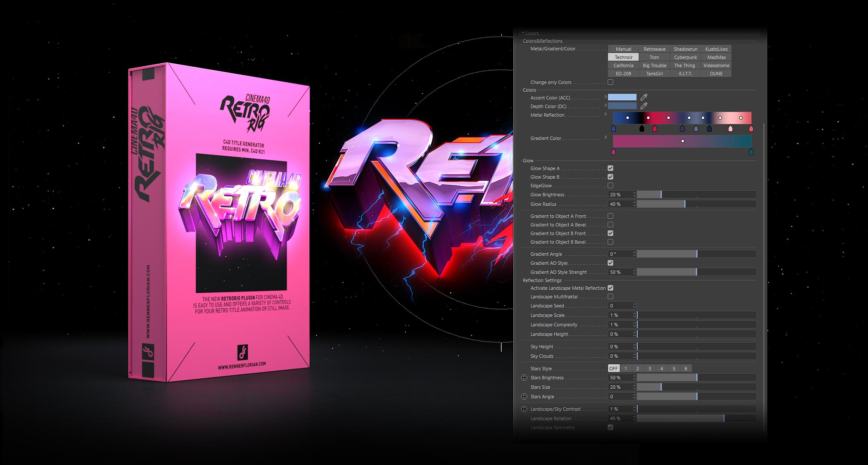Viewport: 868px width, 465px height.
Task: Uncheck Gradient to Object B Front
Action: click(x=610, y=233)
